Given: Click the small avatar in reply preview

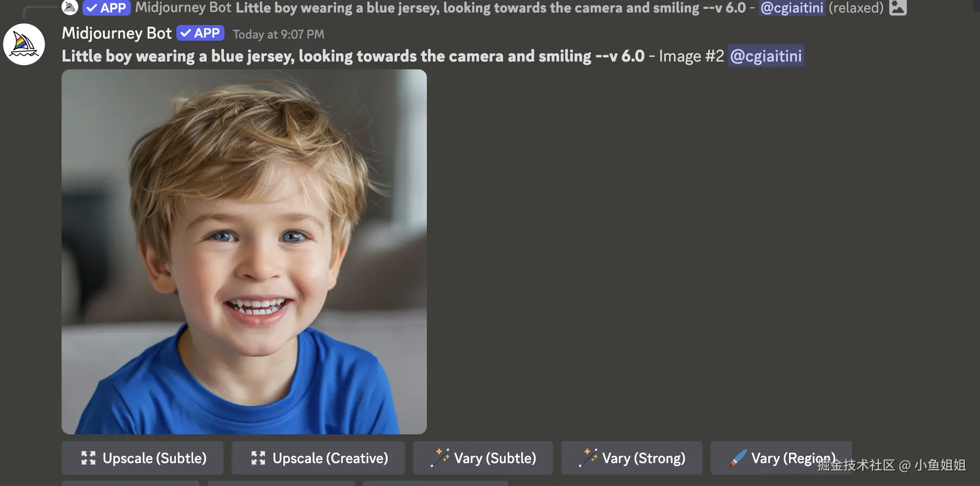Looking at the screenshot, I should click(70, 7).
